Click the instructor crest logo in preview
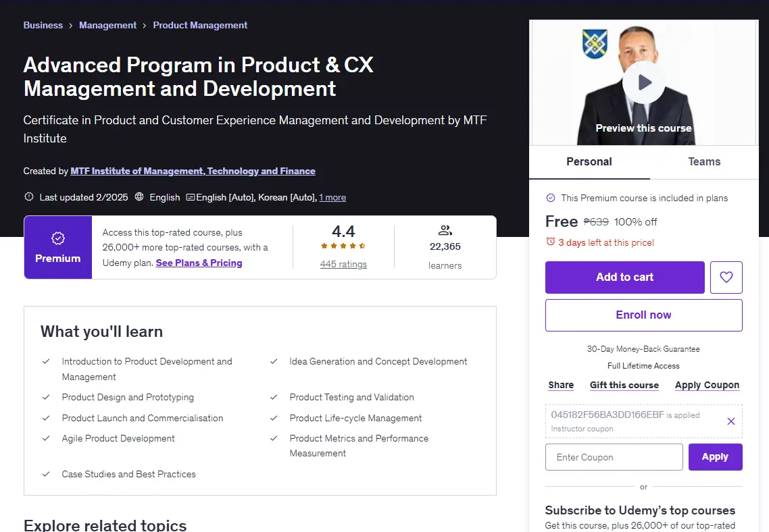 click(x=595, y=44)
